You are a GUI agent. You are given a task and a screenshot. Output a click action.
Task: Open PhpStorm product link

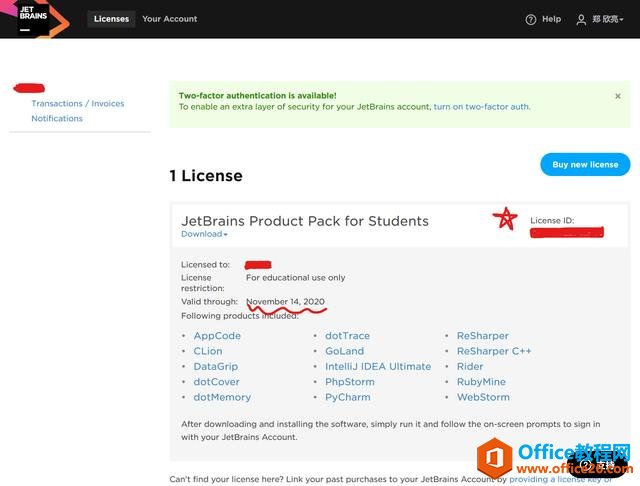350,382
